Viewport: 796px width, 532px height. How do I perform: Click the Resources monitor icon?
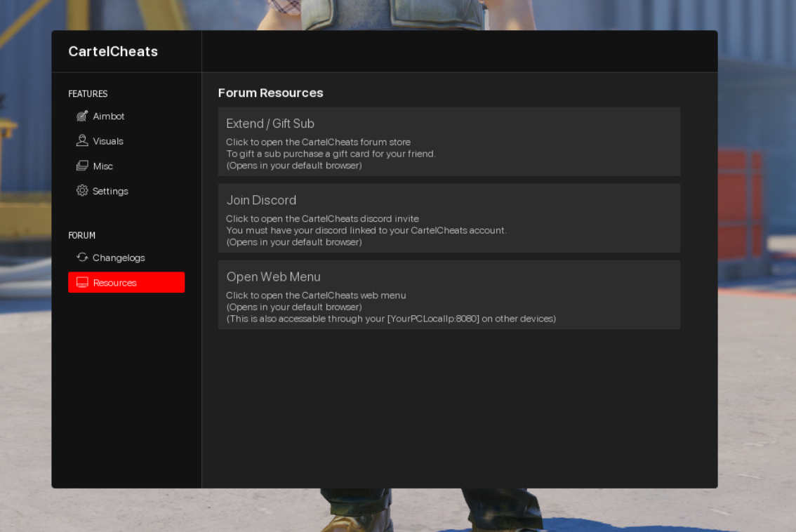coord(82,283)
